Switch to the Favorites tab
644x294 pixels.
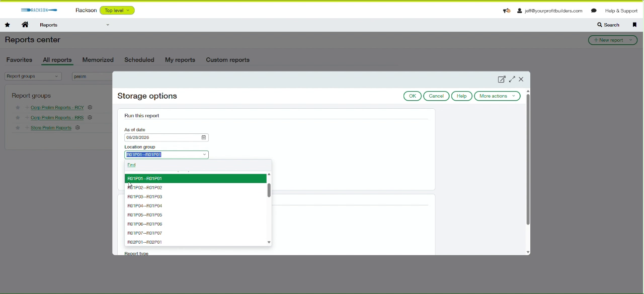pyautogui.click(x=19, y=60)
